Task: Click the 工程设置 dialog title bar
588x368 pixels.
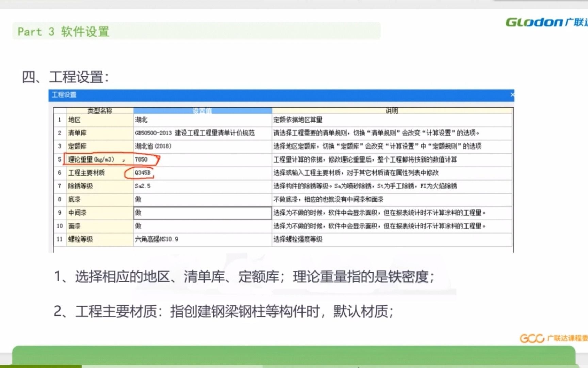Action: coord(238,95)
